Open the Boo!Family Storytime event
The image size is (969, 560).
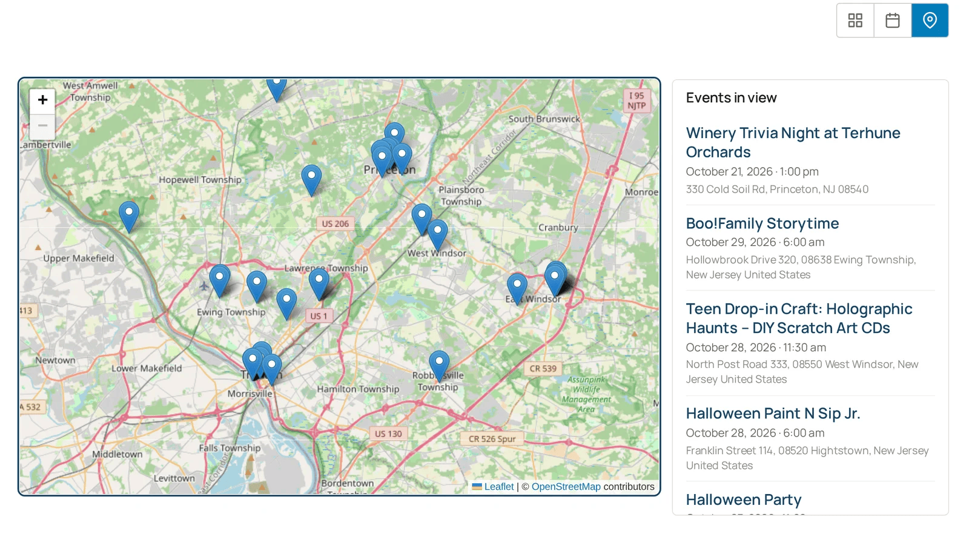click(x=762, y=223)
